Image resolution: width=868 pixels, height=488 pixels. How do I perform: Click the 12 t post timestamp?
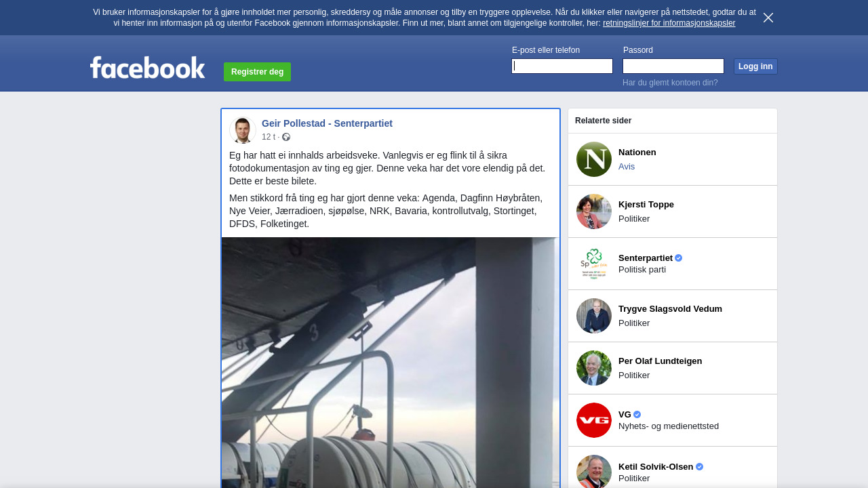coord(269,137)
